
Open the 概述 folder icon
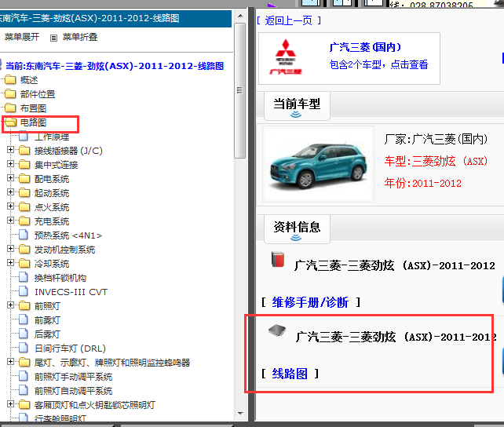pyautogui.click(x=10, y=79)
